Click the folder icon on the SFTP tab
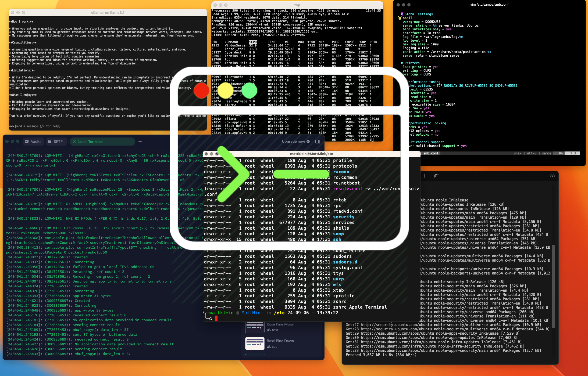The image size is (588, 376). tap(50, 142)
